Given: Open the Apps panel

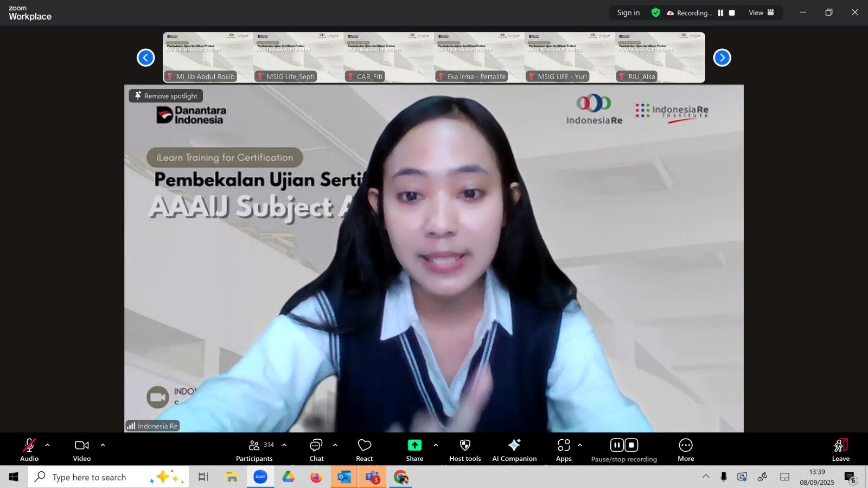Looking at the screenshot, I should click(564, 450).
